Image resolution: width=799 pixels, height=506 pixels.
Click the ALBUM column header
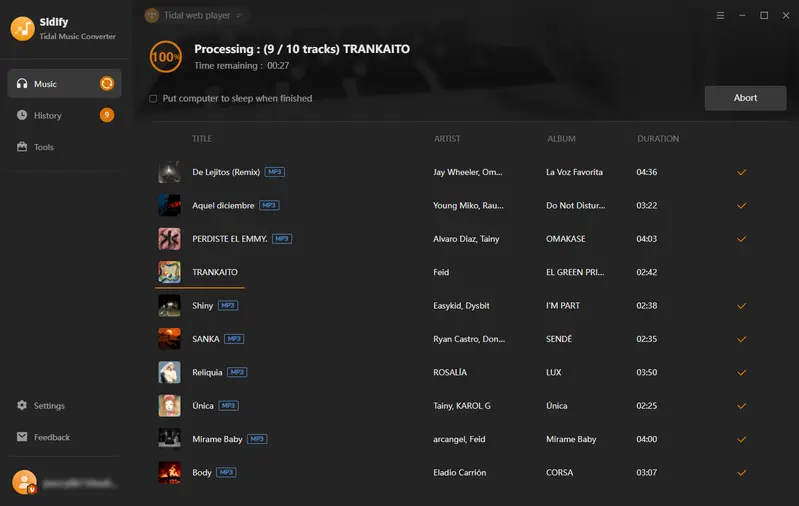point(561,139)
